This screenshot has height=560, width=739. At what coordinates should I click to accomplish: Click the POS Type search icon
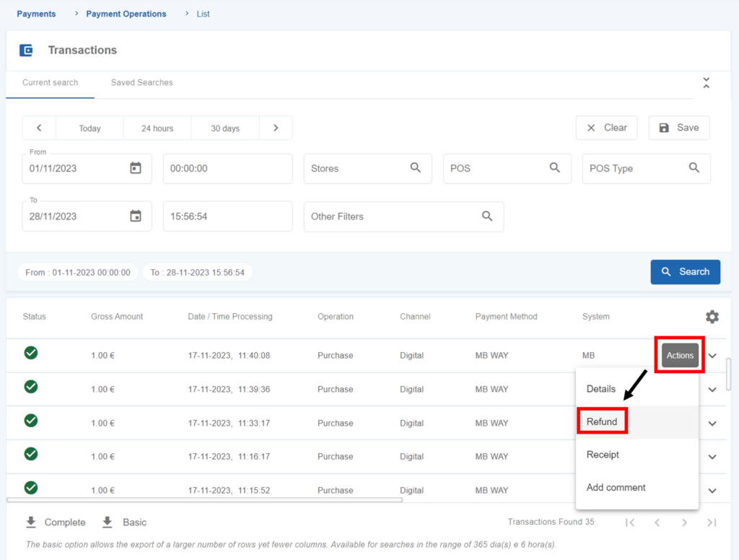[x=694, y=167]
